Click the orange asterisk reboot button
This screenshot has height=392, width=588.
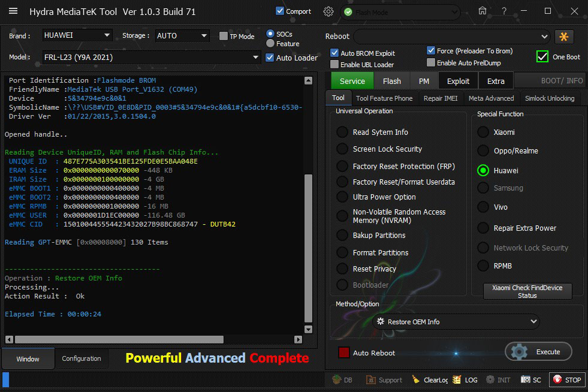pos(564,37)
